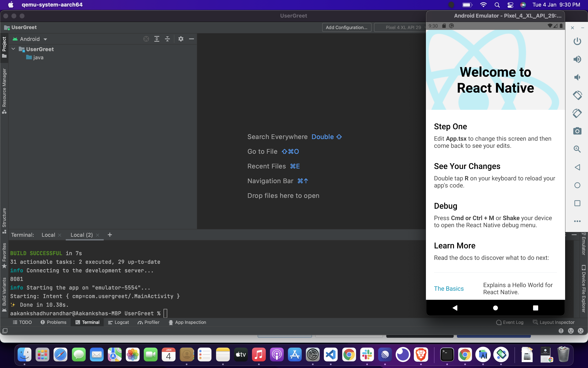Tap Android navigation bar home button
This screenshot has width=588, height=368.
[496, 308]
